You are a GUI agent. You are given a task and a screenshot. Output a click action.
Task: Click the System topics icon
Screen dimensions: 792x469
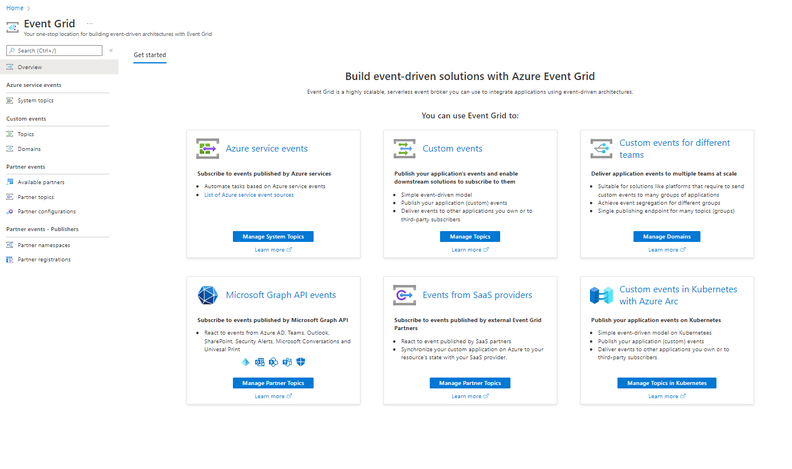tap(10, 100)
